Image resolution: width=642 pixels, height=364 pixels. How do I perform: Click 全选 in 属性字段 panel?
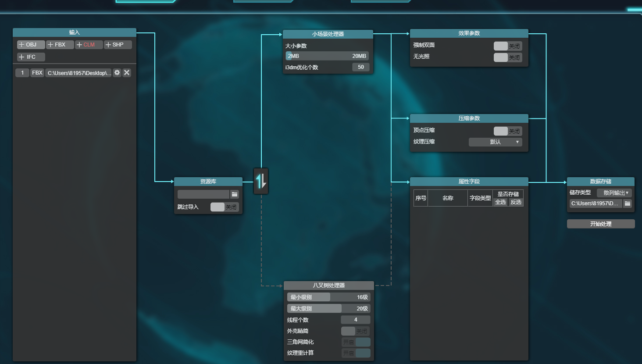click(500, 202)
